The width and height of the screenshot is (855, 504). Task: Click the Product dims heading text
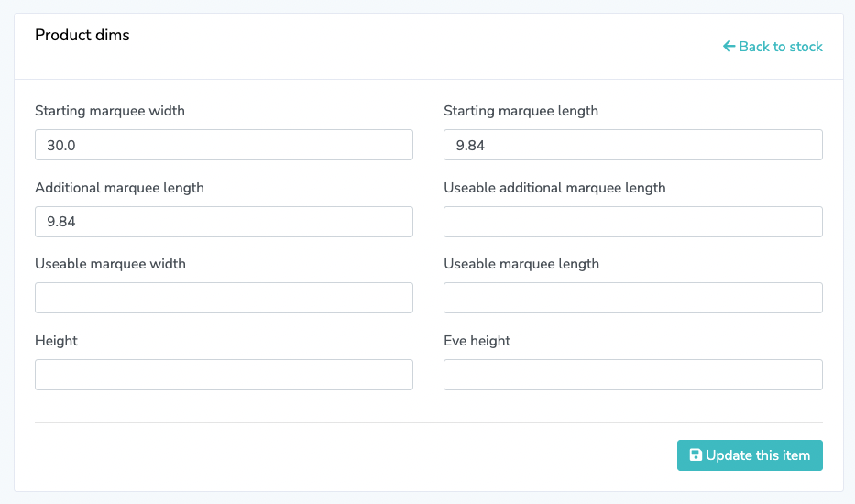tap(82, 35)
